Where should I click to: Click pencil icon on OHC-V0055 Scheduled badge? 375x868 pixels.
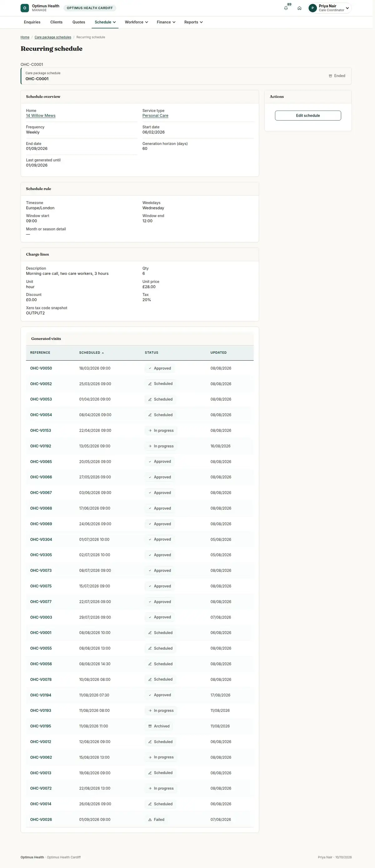point(150,648)
